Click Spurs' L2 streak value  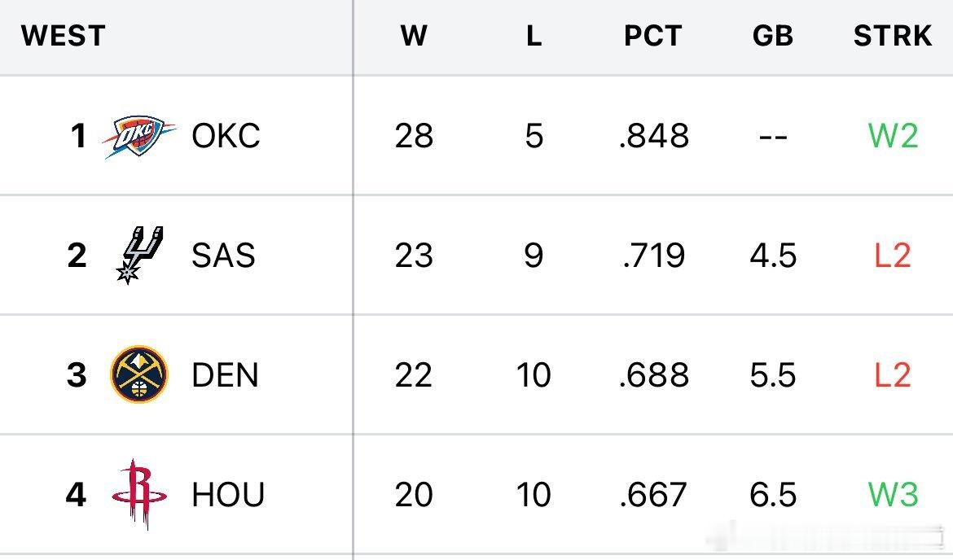[x=892, y=255]
